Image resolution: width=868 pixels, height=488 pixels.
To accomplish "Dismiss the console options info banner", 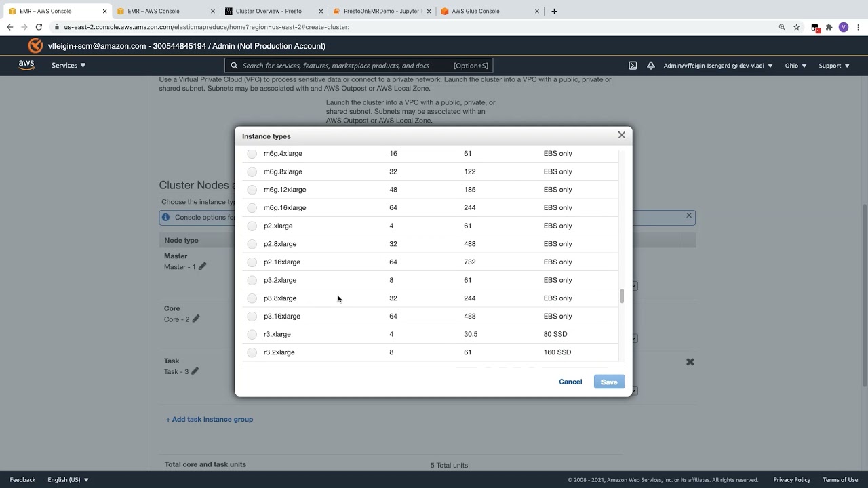I will pyautogui.click(x=689, y=216).
